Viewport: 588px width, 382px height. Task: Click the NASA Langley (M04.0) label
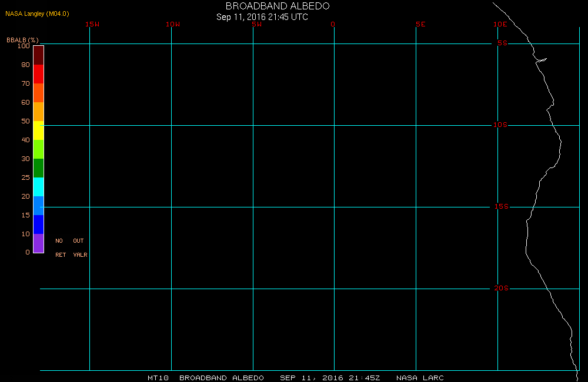pyautogui.click(x=37, y=14)
